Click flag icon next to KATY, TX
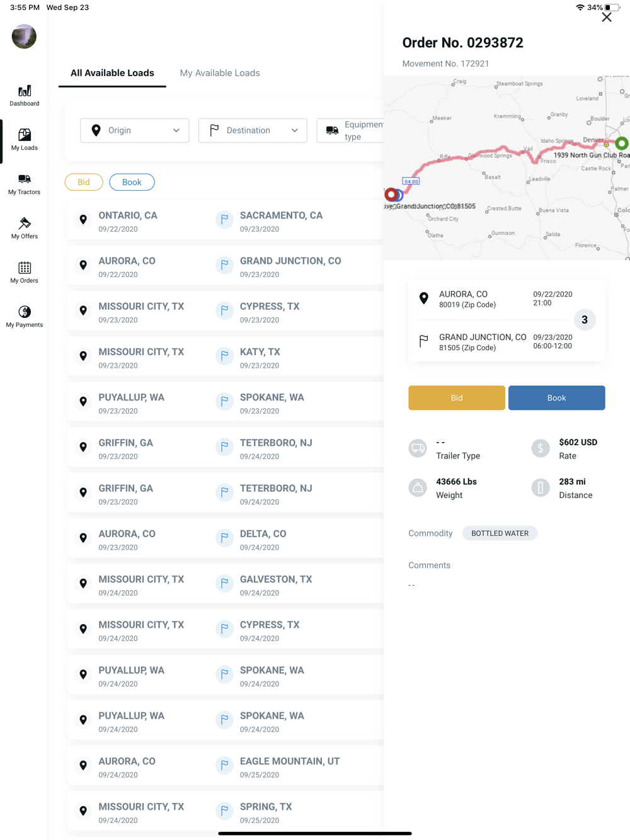The image size is (630, 840). (224, 356)
